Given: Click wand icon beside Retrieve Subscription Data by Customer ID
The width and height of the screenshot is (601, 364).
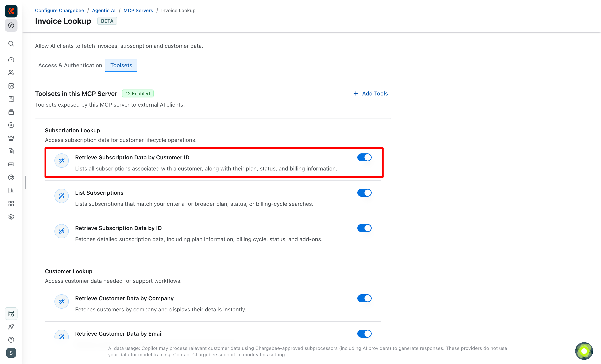Looking at the screenshot, I should tap(61, 160).
